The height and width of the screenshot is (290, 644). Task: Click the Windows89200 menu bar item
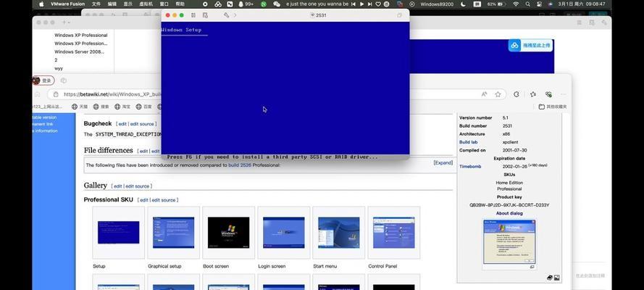pos(437,4)
